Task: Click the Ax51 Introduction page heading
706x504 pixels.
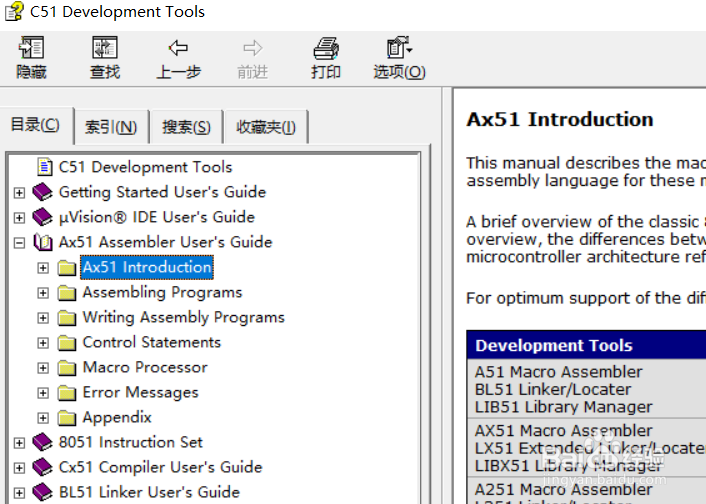Action: [560, 119]
